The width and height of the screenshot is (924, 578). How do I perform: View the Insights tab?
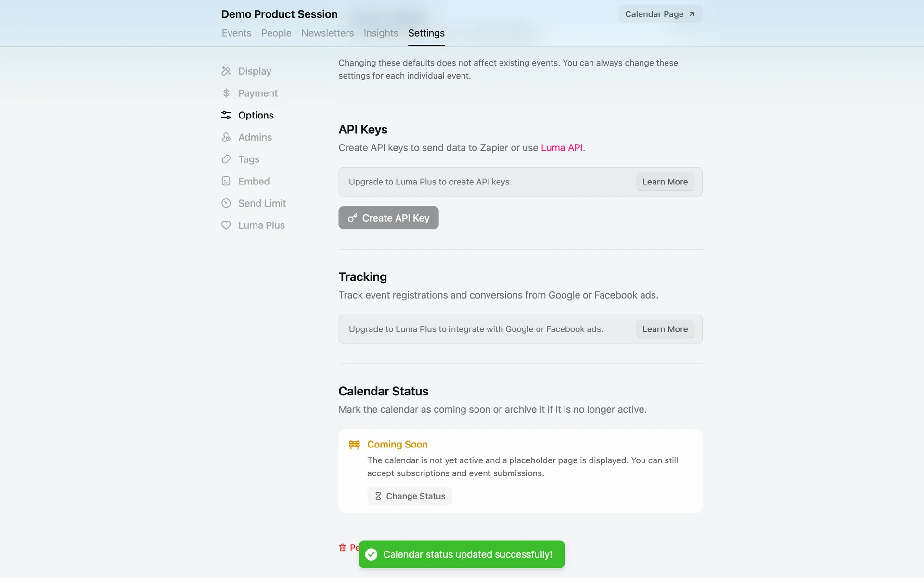click(x=381, y=33)
